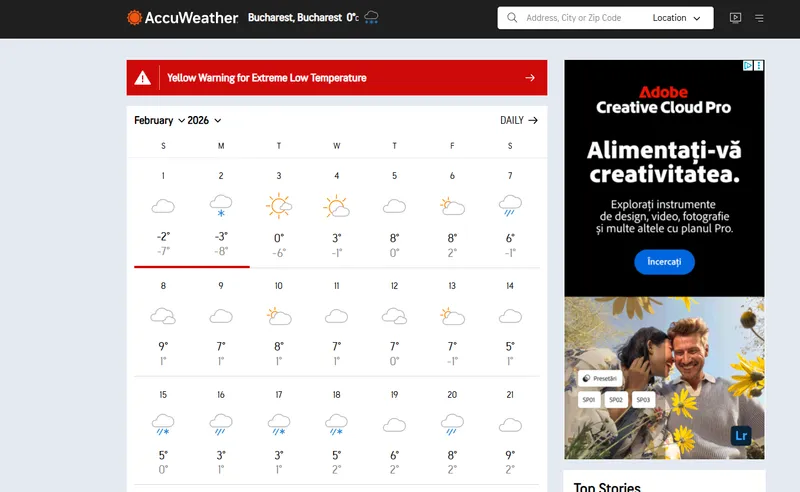Viewport: 800px width, 492px height.
Task: Click the Adobe Creative Cloud Pro heading
Action: coord(664,100)
